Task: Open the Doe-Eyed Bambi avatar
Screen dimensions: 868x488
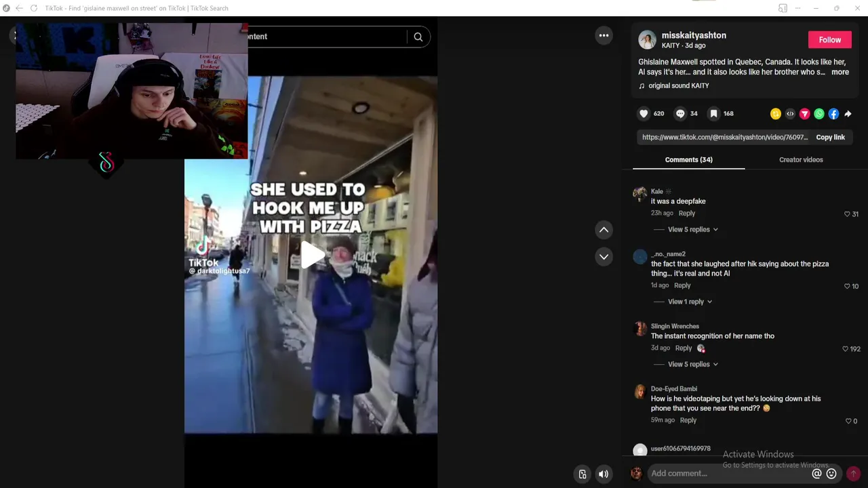Action: (639, 392)
